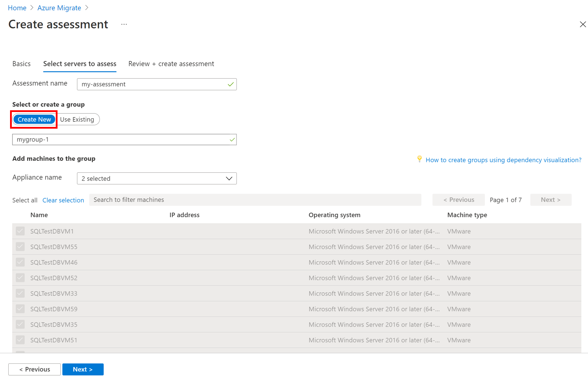This screenshot has height=379, width=588.
Task: Open dependency visualization help link
Action: coord(503,160)
